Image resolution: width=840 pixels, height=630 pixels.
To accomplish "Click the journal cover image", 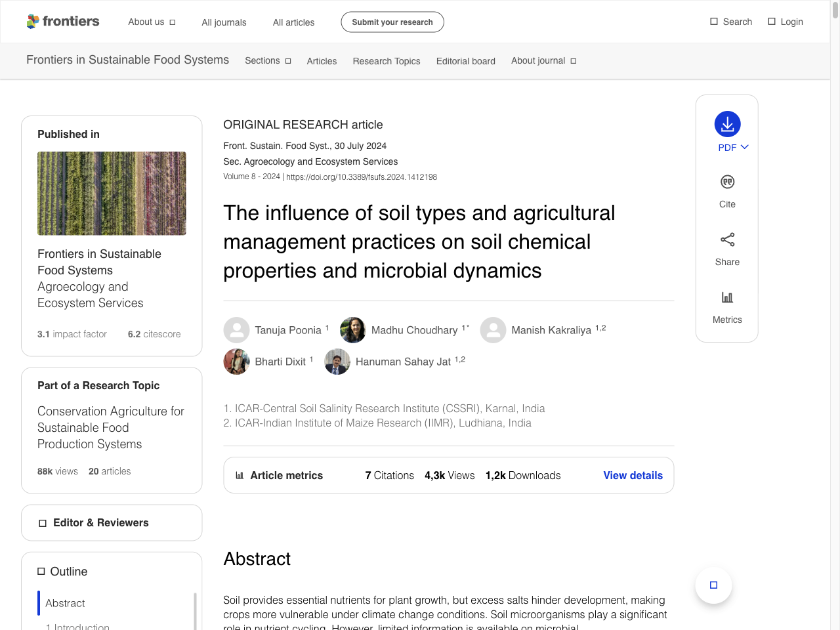I will [x=112, y=193].
